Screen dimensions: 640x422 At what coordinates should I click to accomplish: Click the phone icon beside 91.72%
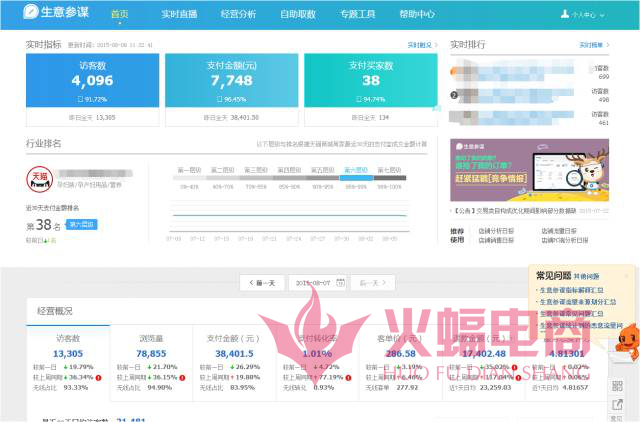(80, 99)
